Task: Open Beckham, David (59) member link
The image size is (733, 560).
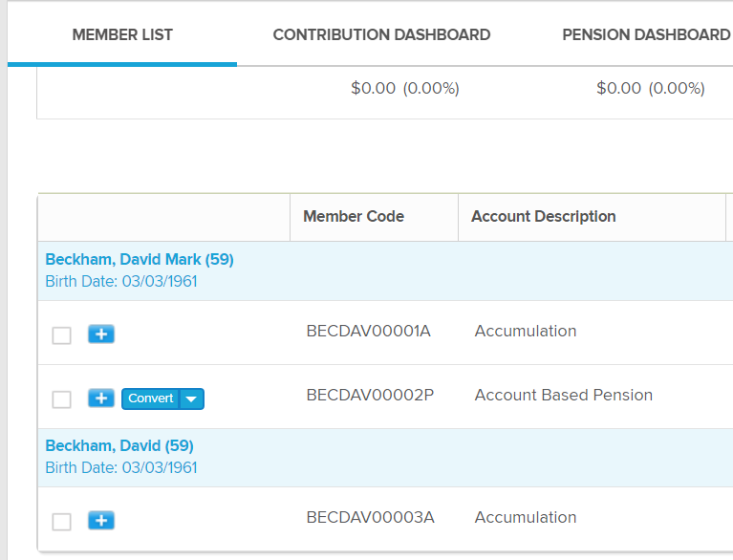Action: click(119, 446)
